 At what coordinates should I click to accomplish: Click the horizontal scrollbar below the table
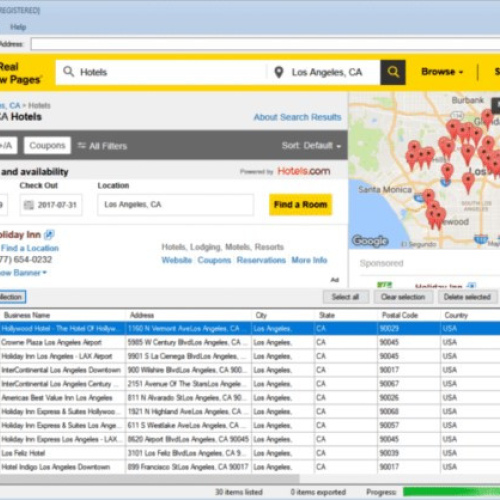(150, 479)
